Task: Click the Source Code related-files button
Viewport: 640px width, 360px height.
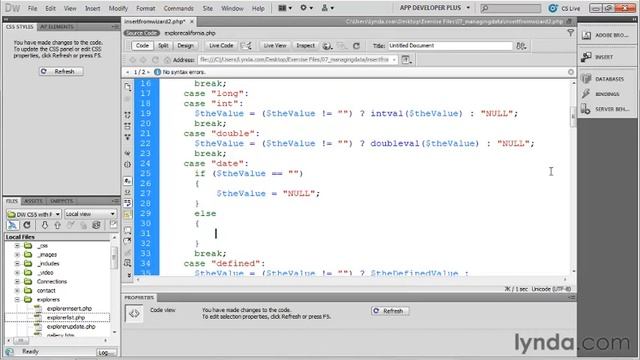Action: 142,33
